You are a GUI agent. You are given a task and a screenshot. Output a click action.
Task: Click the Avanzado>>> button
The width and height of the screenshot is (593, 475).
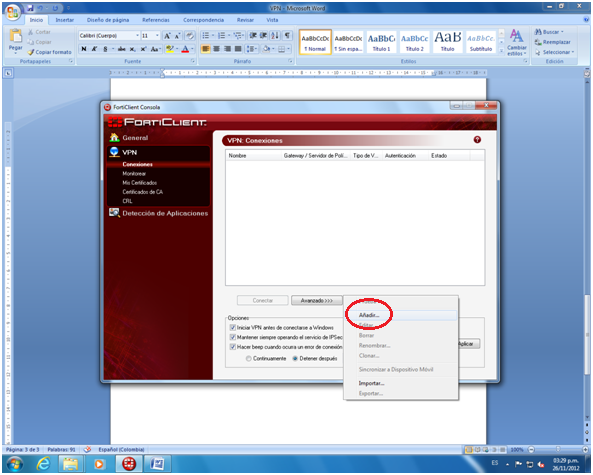[317, 300]
